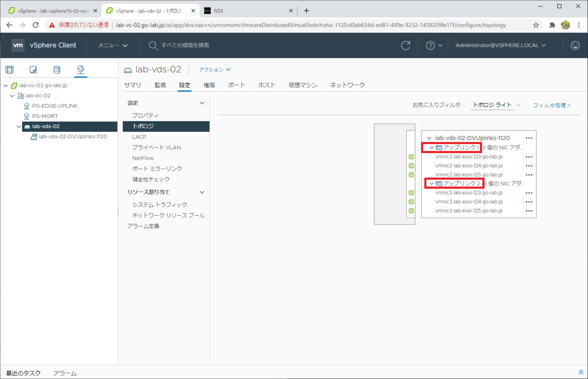Open the フィルタ処理 dropdown
The image size is (588, 379).
pos(552,105)
